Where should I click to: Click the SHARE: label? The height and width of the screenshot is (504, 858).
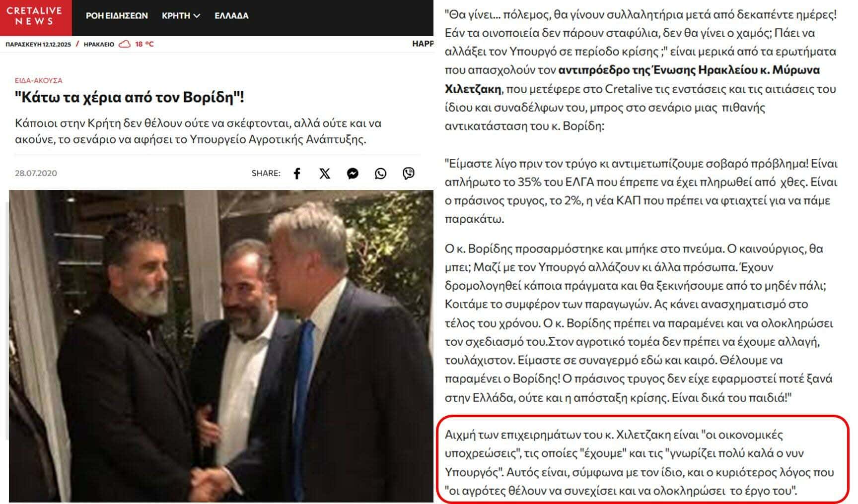click(x=266, y=173)
